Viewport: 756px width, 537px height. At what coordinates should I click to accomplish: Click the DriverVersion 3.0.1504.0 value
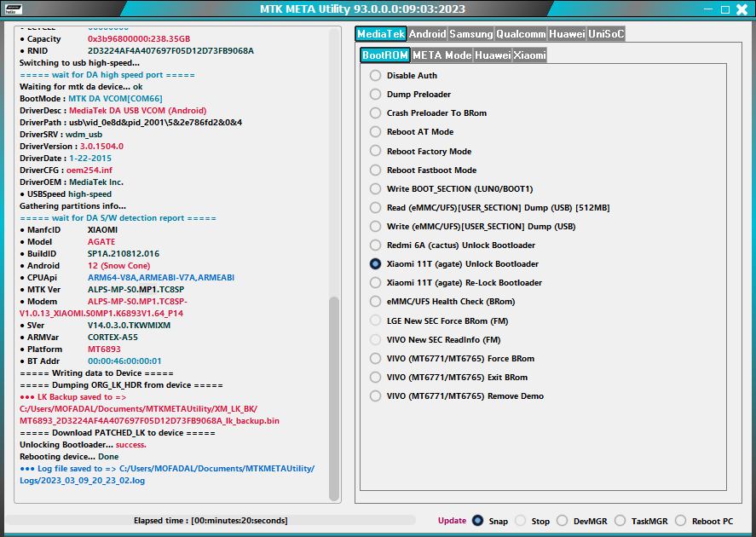click(x=101, y=146)
